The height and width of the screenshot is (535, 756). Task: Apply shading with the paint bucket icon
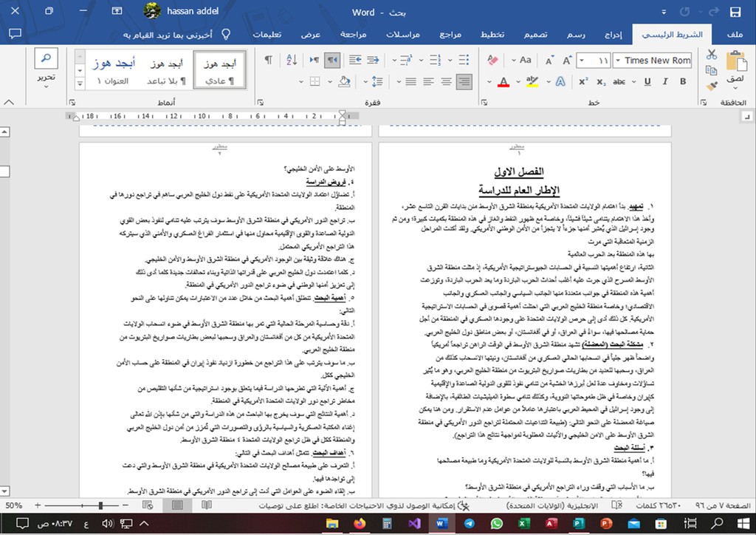click(344, 81)
